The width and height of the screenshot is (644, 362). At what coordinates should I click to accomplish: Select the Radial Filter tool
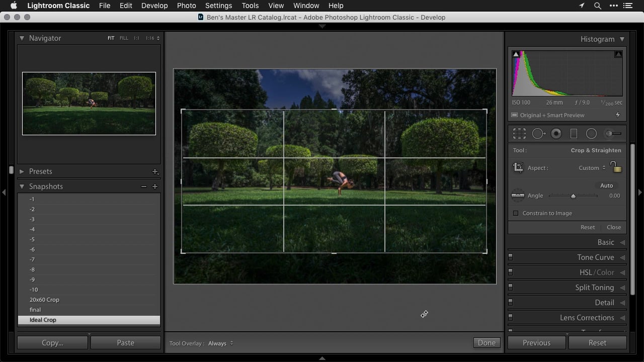pos(591,134)
